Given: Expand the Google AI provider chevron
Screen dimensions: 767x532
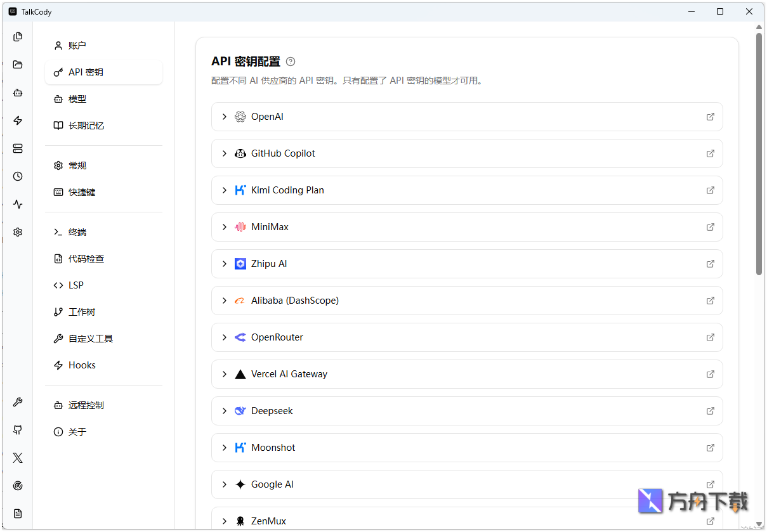Looking at the screenshot, I should 225,484.
